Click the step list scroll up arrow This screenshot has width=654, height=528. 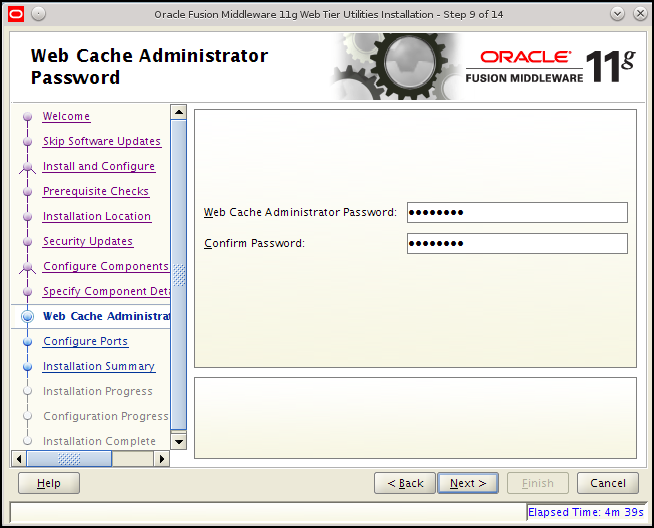pos(179,112)
